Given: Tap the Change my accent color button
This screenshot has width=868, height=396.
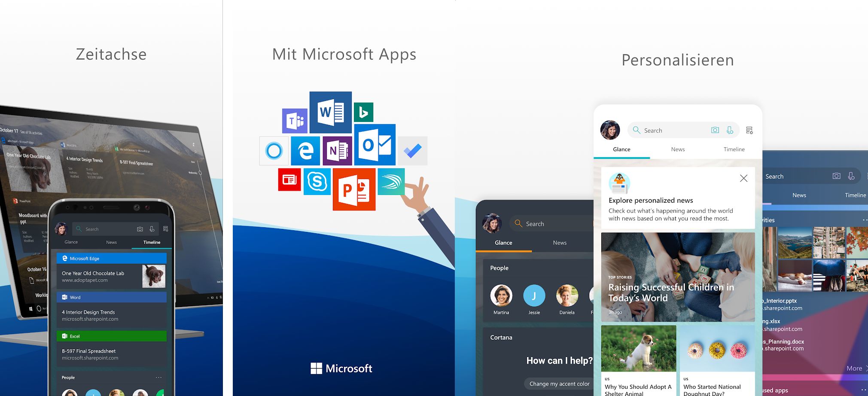Looking at the screenshot, I should [x=559, y=384].
